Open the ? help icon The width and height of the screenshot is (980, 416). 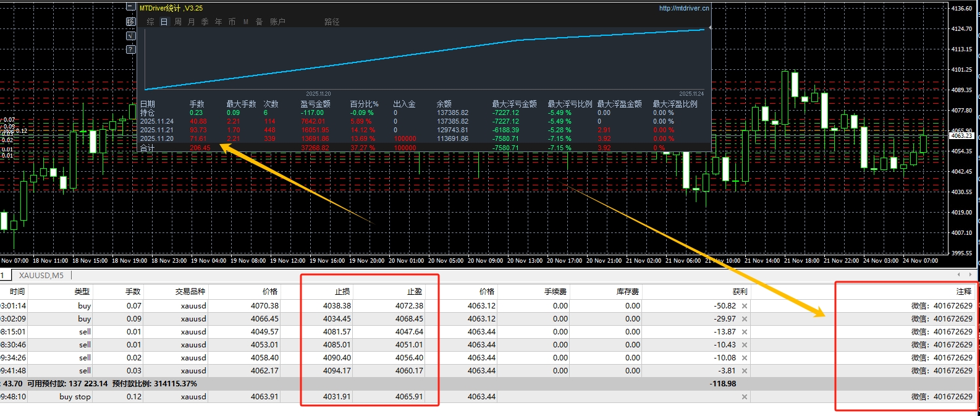pos(130,49)
